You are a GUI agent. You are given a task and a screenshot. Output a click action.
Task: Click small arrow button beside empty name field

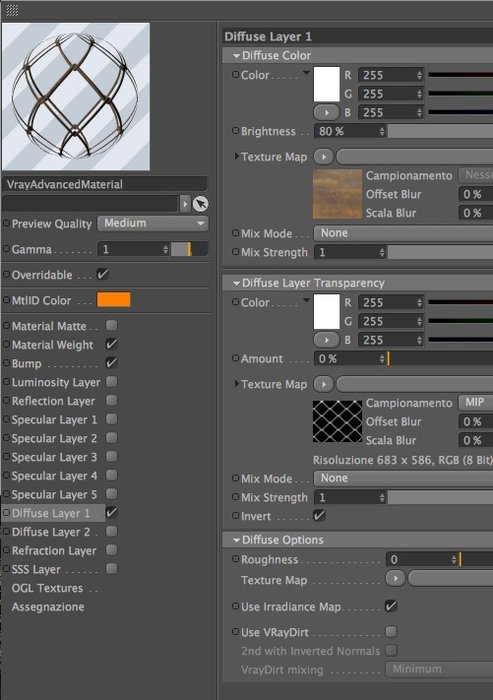(x=185, y=204)
